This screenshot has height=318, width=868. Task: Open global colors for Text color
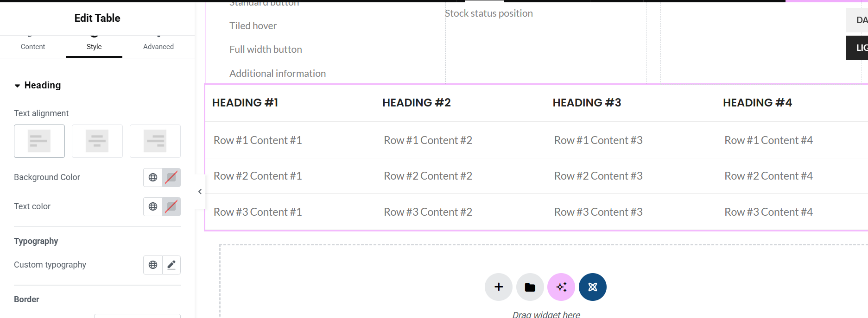click(153, 206)
